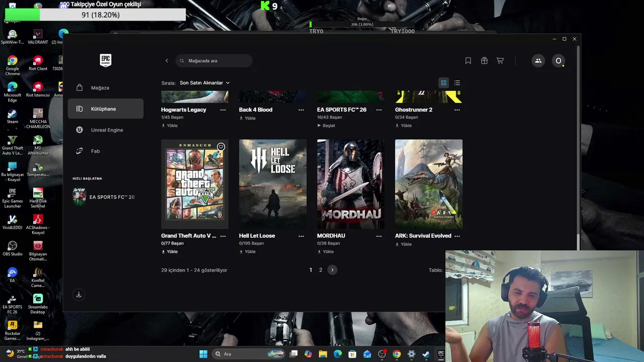Open the downloads icon in the sidebar

[78, 295]
